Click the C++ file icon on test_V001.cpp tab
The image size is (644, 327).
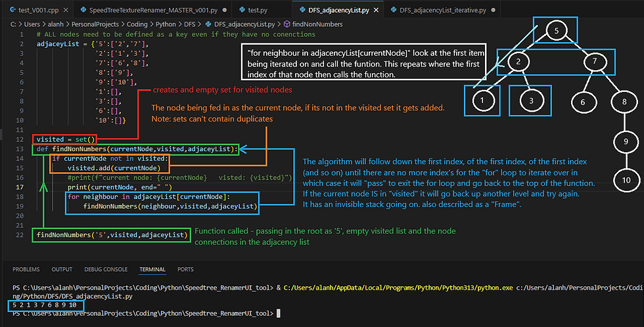(x=12, y=10)
